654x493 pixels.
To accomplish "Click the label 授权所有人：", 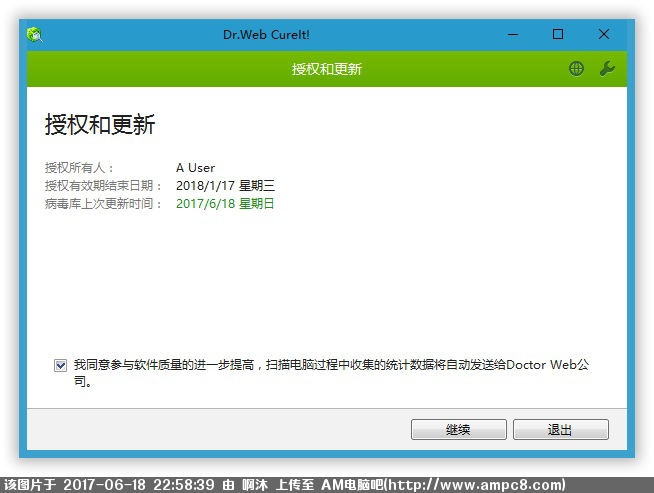I will click(79, 168).
